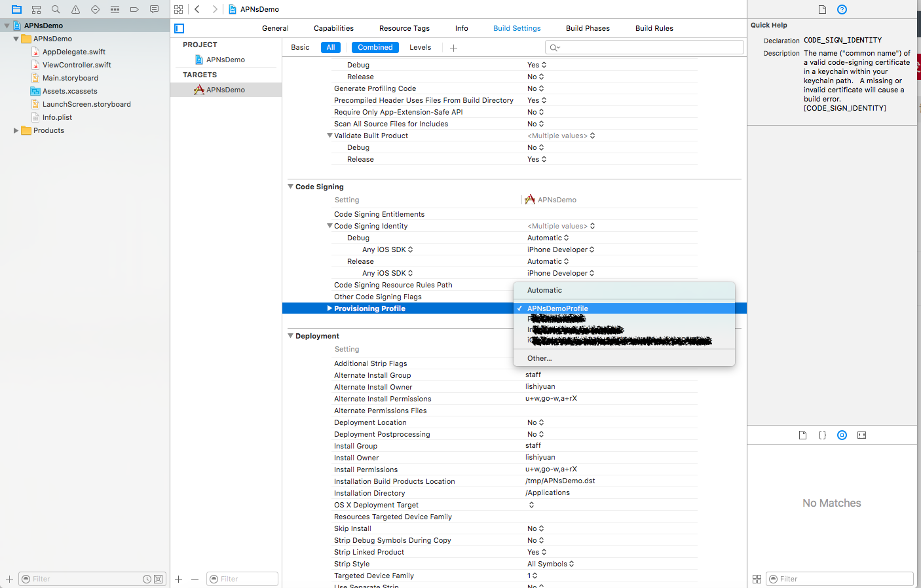Select AppDelegate.swift in navigator
Viewport: 921px width, 588px height.
[x=74, y=52]
